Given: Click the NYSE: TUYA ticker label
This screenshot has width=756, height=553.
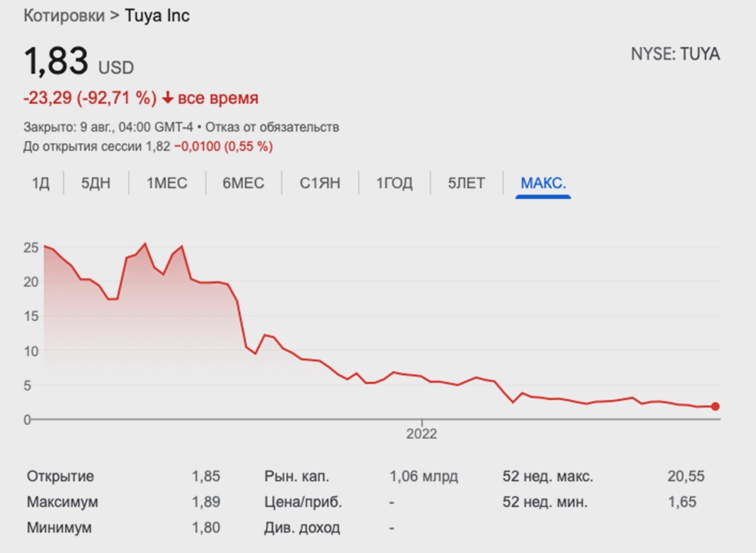Looking at the screenshot, I should [675, 54].
